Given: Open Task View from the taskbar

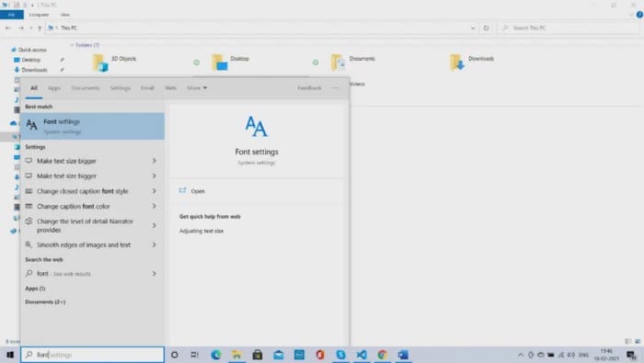Looking at the screenshot, I should tap(195, 355).
